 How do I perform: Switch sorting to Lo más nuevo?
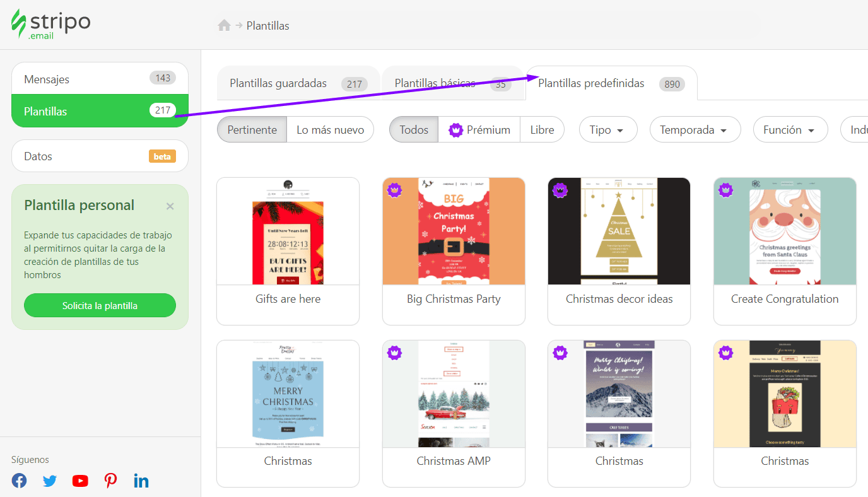tap(330, 130)
